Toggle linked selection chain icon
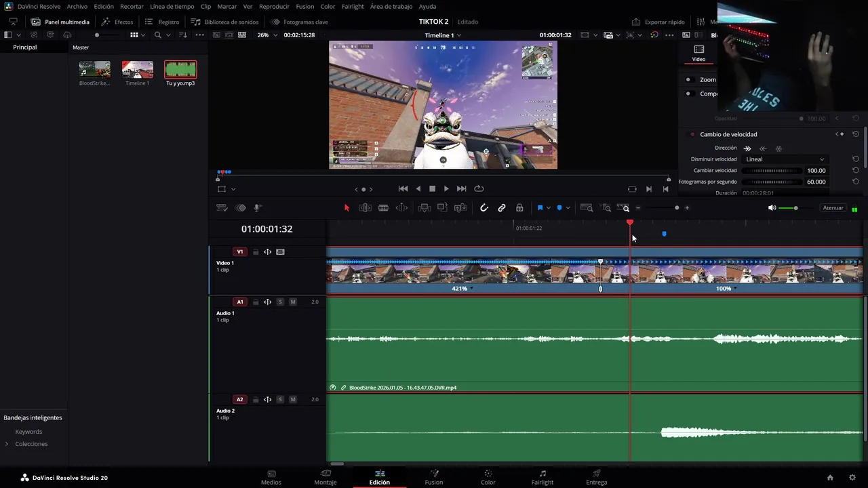The width and height of the screenshot is (868, 488). tap(502, 208)
